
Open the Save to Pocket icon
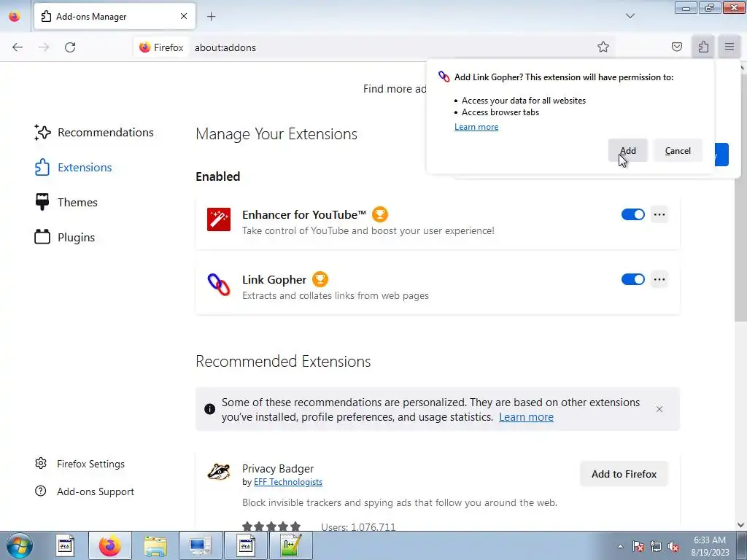pyautogui.click(x=676, y=47)
